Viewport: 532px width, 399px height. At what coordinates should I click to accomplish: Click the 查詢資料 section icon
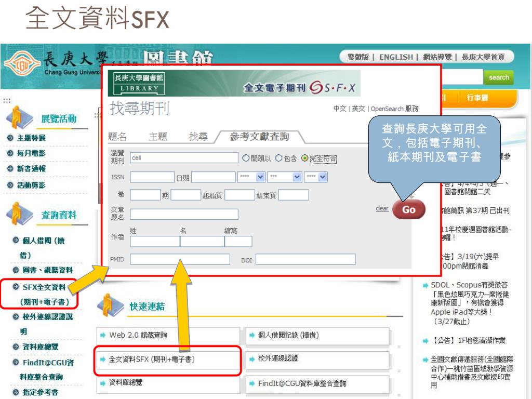pos(20,214)
